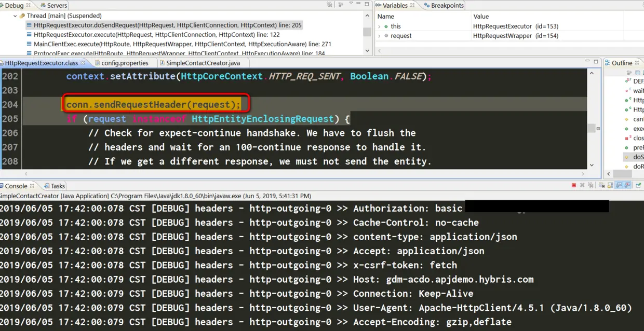Switch to SimpleContactCreator.java editor tab

[x=203, y=63]
